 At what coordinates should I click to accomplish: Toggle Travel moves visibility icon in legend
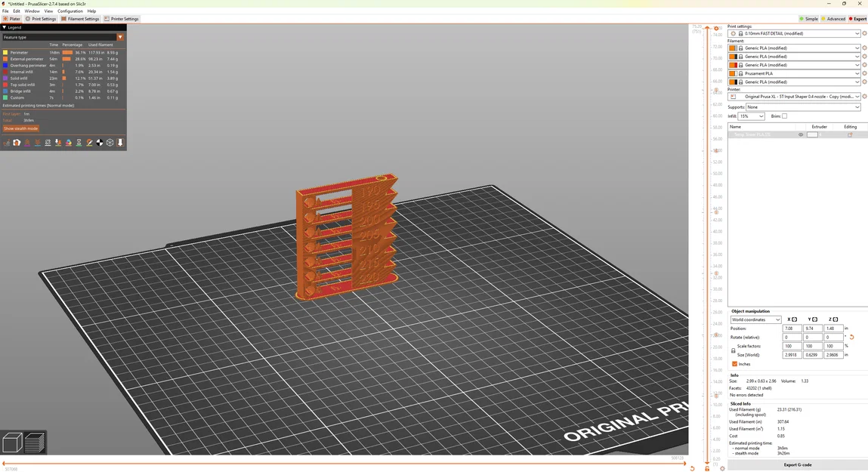click(7, 143)
